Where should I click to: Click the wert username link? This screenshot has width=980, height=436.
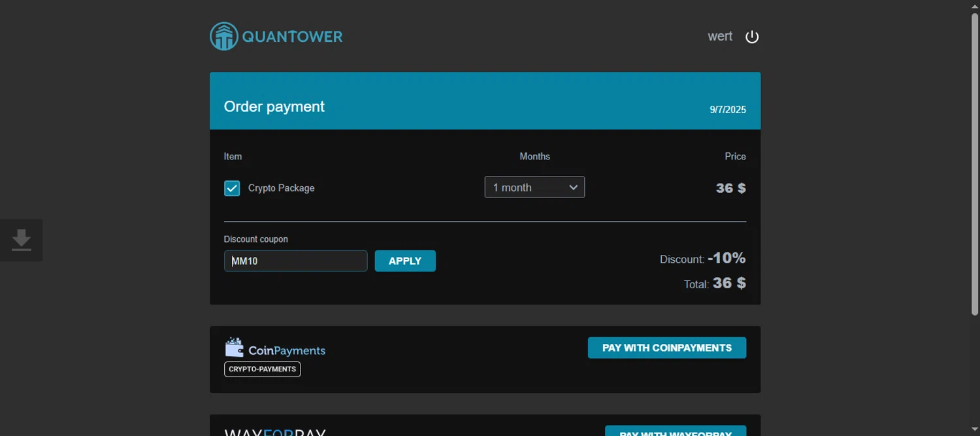720,37
